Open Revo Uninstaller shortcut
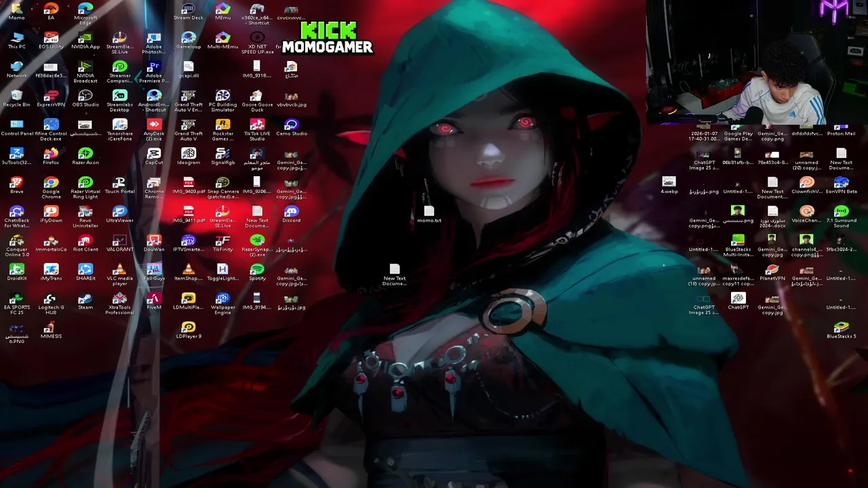The image size is (868, 488). (x=85, y=216)
